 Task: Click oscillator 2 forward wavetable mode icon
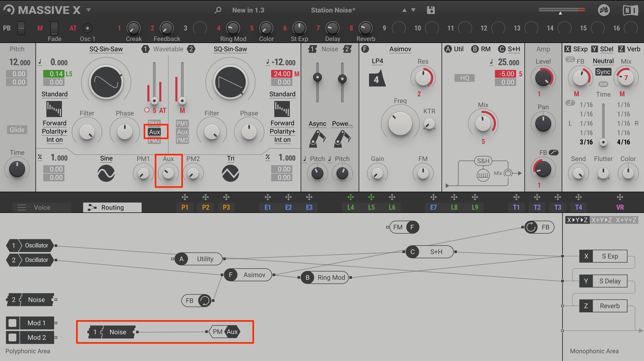tap(282, 109)
